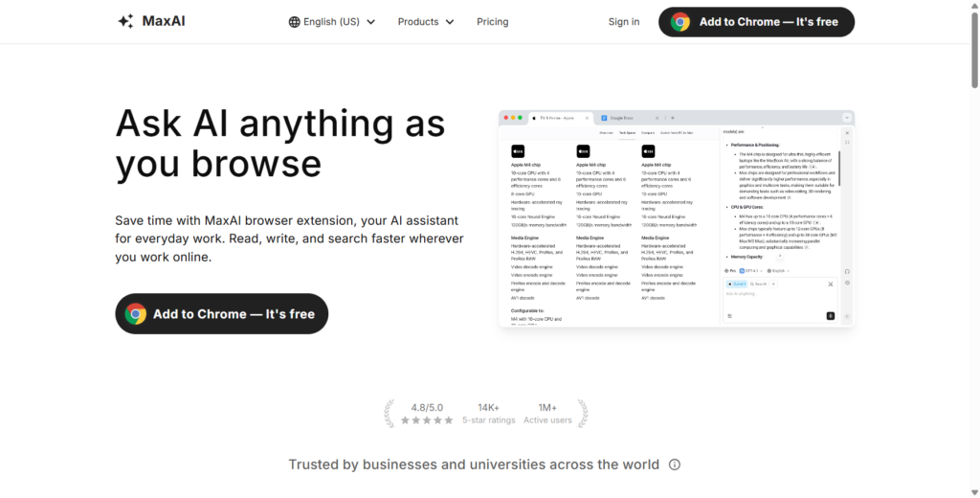Image resolution: width=980 pixels, height=498 pixels.
Task: Click the globe language icon
Action: 295,22
